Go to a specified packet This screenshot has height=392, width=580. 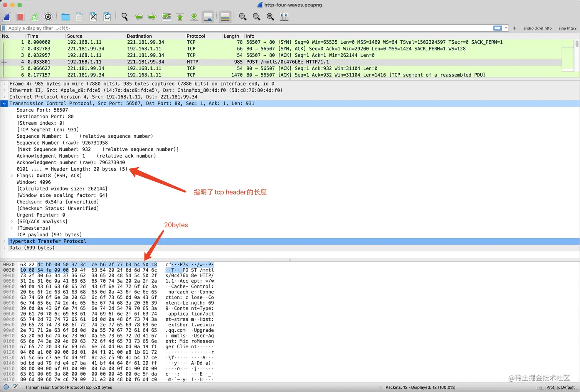tap(166, 17)
